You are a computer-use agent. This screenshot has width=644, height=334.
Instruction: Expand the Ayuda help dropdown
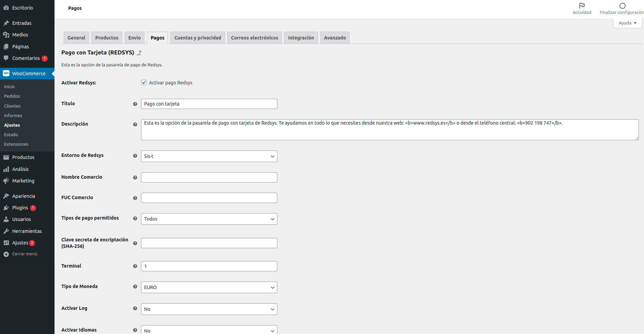pos(628,23)
